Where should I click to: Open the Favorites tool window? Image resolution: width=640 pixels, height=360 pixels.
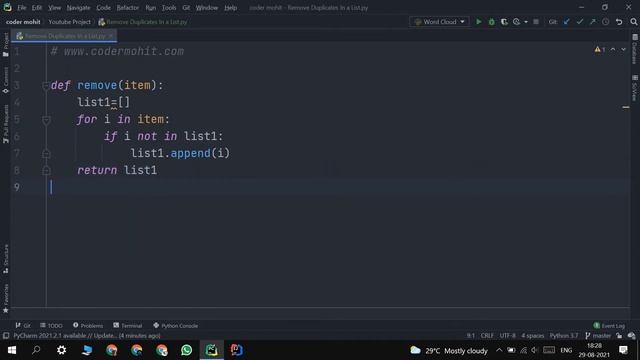coord(5,298)
